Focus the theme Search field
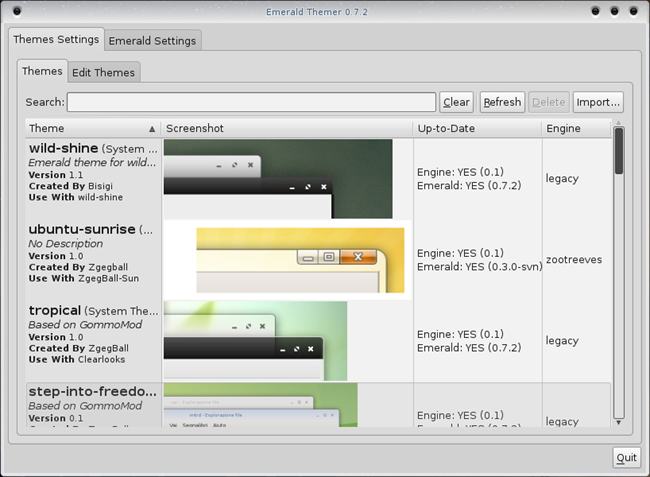The height and width of the screenshot is (477, 650). point(251,102)
